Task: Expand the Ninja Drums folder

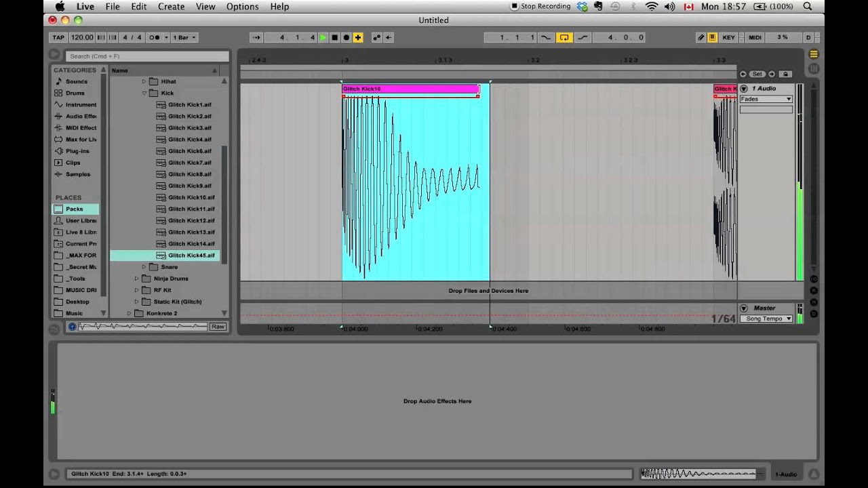Action: point(136,279)
